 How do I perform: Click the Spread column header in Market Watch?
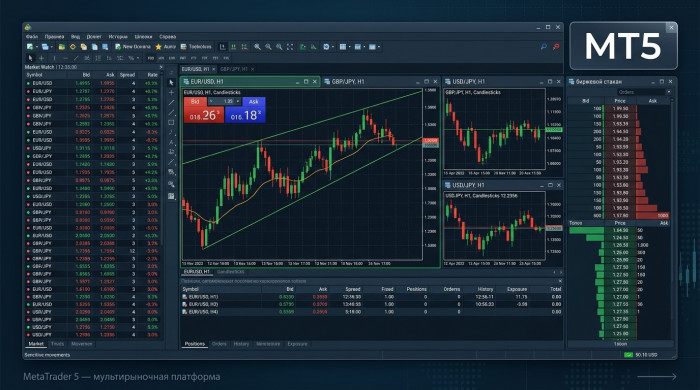click(x=127, y=75)
